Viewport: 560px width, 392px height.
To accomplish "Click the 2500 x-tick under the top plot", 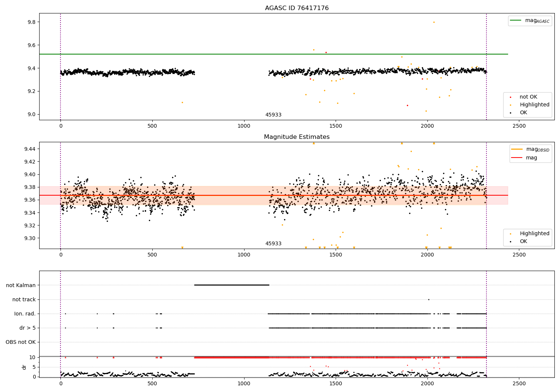I will pyautogui.click(x=519, y=126).
